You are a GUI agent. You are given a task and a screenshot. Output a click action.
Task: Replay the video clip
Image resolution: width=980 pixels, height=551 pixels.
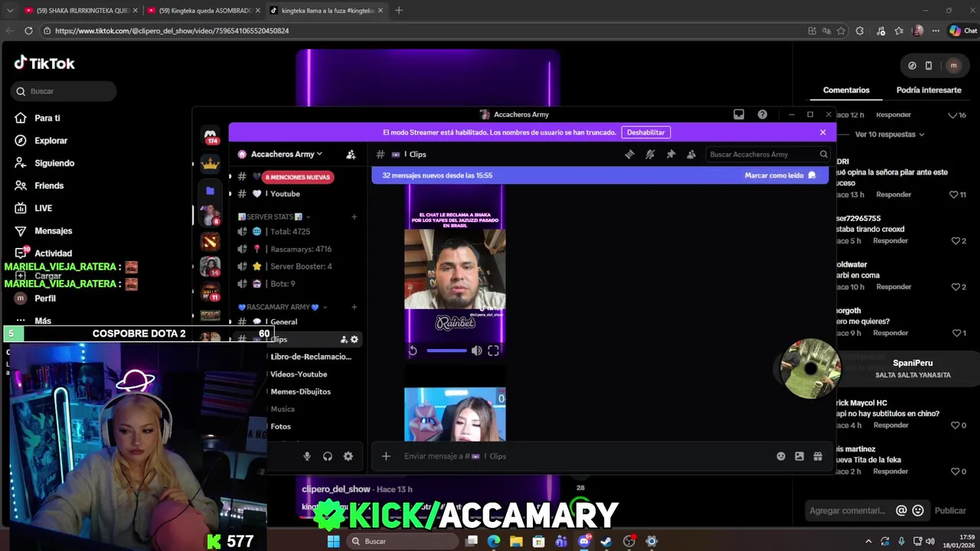413,350
